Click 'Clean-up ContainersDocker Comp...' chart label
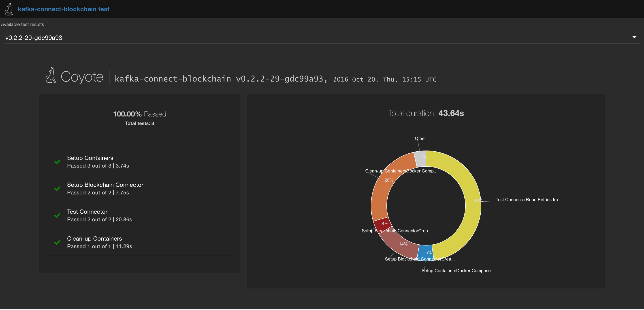Screen dimensions: 644x310 pyautogui.click(x=401, y=171)
